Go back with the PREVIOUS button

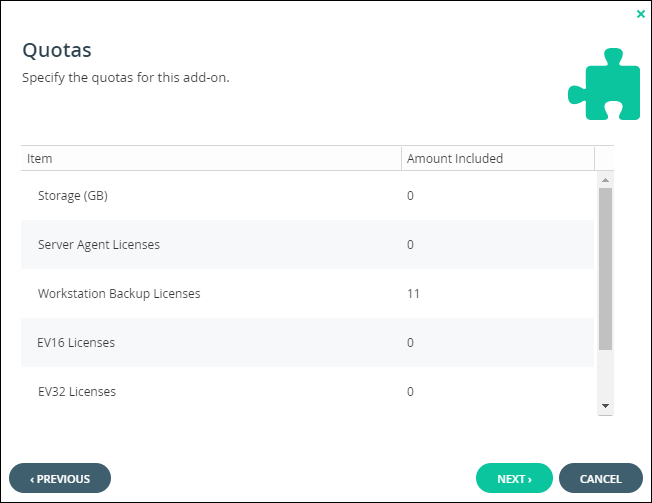[x=60, y=478]
